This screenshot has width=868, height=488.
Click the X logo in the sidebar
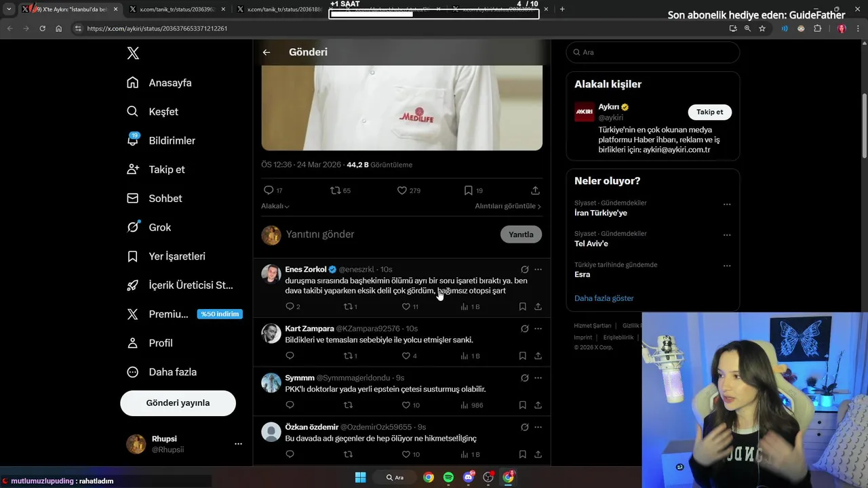(133, 54)
